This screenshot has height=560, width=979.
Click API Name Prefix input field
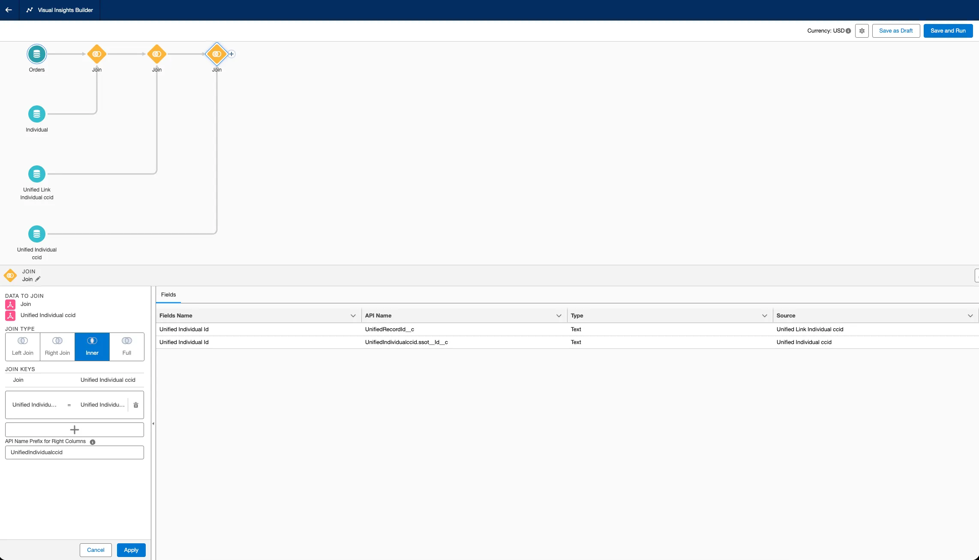75,452
